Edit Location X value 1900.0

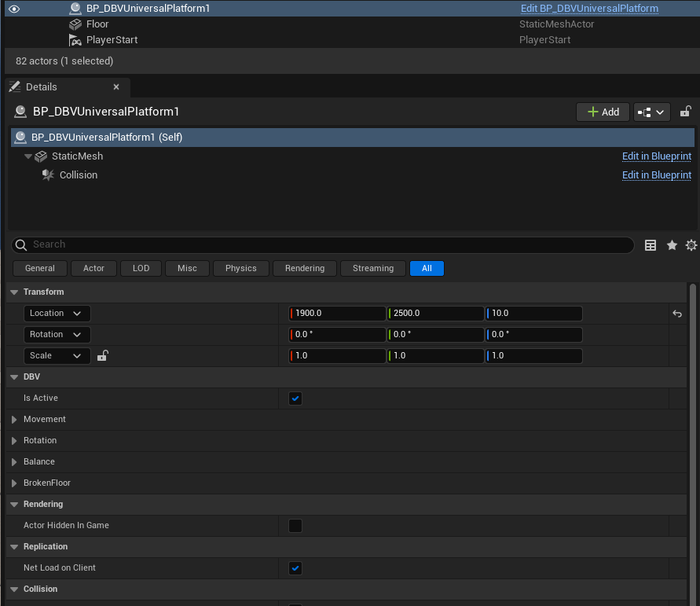click(x=337, y=314)
